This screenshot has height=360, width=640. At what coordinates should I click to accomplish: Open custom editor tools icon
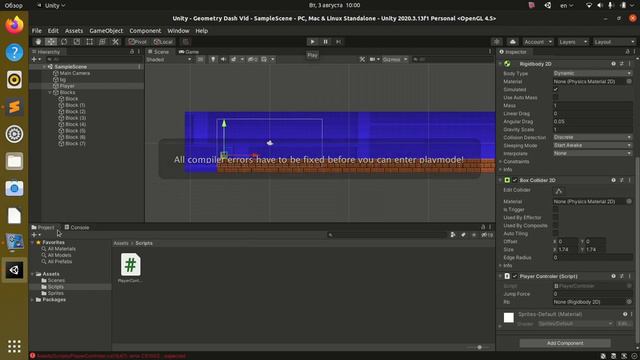[x=116, y=42]
